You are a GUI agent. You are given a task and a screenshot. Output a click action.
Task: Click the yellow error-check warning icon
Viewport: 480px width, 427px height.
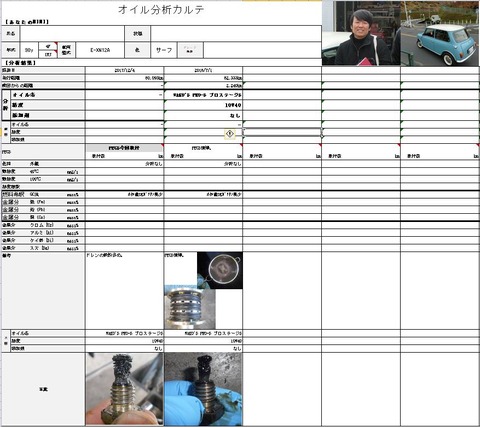coord(230,134)
